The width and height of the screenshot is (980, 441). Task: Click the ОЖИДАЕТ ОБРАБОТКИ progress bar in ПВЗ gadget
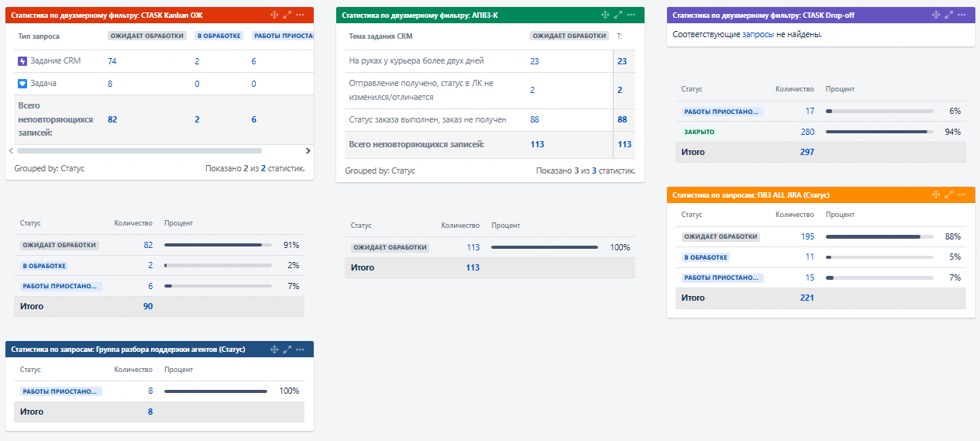(x=879, y=236)
